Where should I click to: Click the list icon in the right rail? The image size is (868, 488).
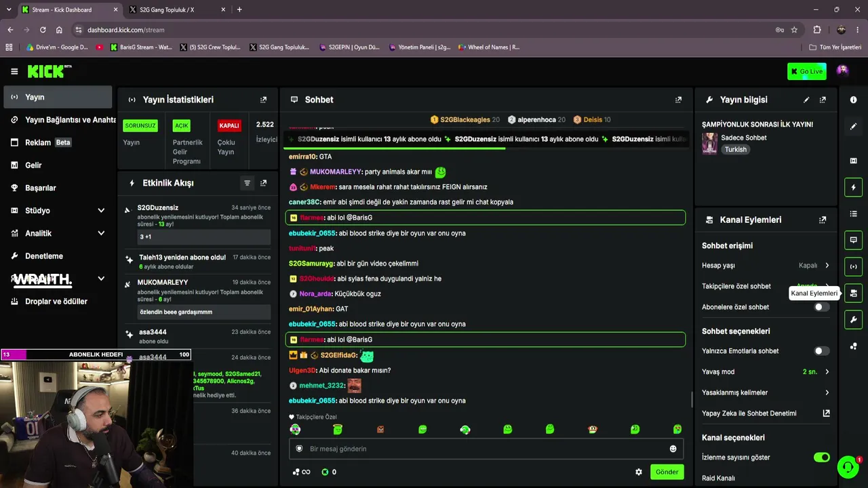coord(853,213)
